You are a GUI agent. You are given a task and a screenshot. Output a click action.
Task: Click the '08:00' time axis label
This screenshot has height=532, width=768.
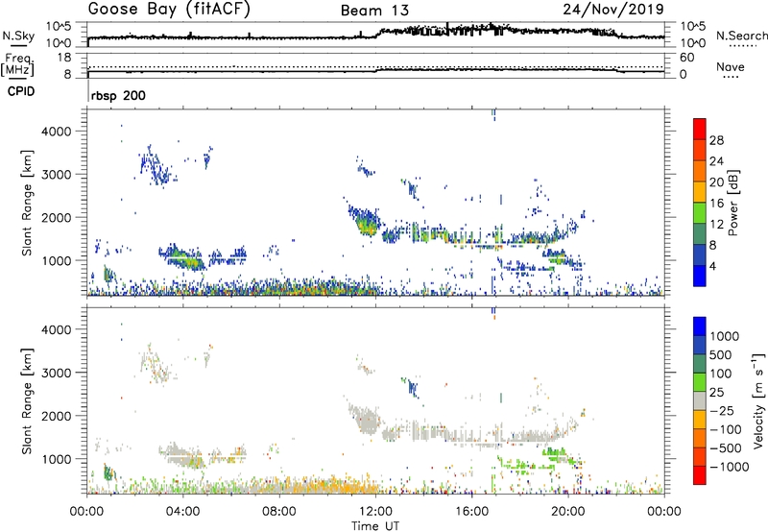pos(279,512)
